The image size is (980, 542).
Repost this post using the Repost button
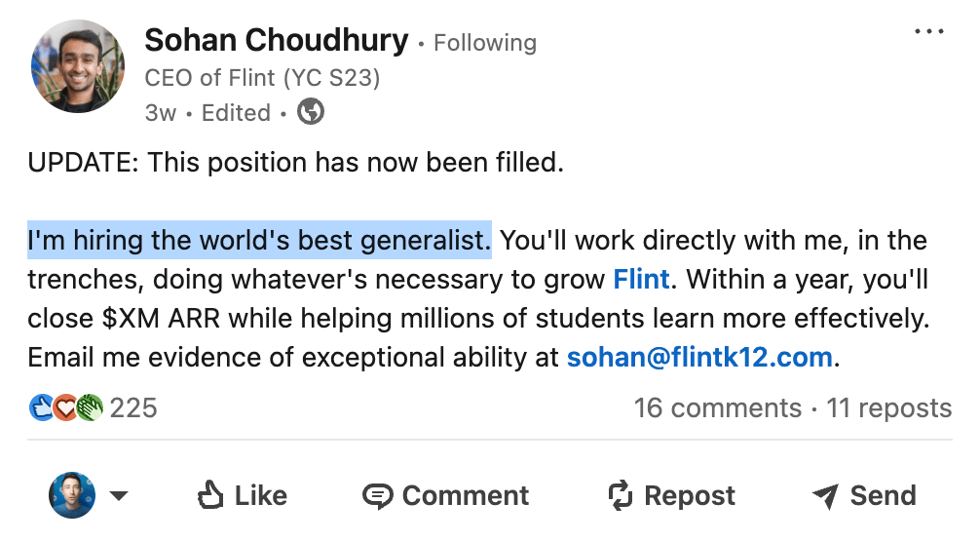point(671,495)
